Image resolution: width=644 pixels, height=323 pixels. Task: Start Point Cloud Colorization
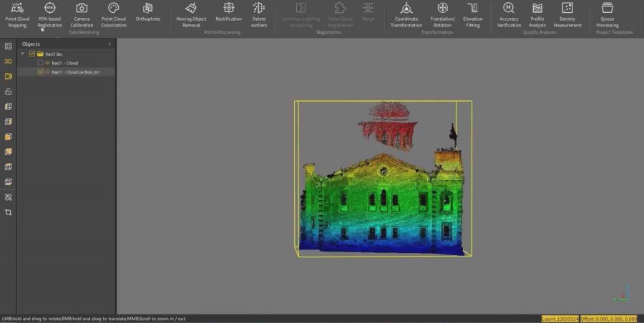(113, 14)
